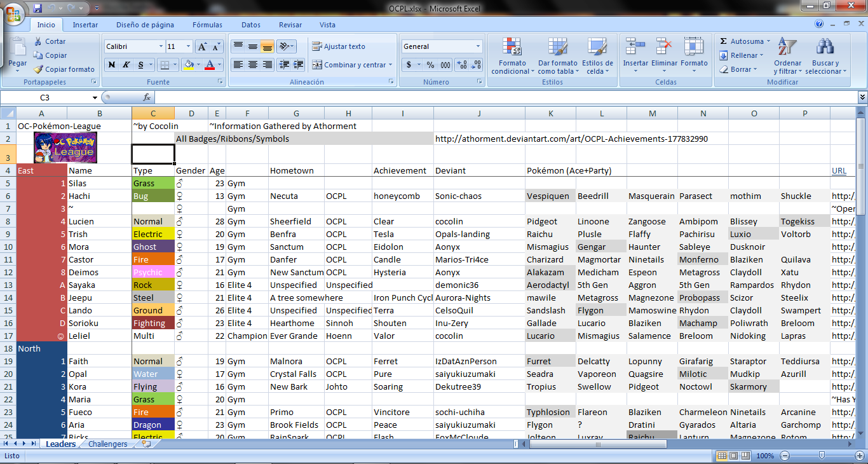Click the fx insert function icon
This screenshot has width=868, height=464.
[147, 97]
